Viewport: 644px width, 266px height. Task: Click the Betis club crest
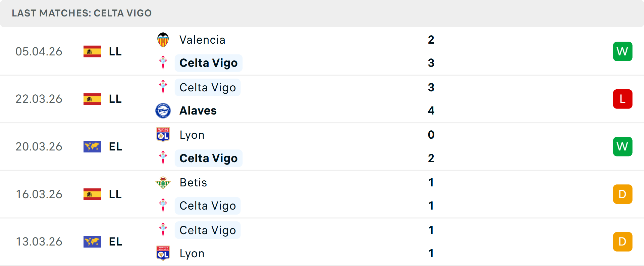click(x=163, y=182)
